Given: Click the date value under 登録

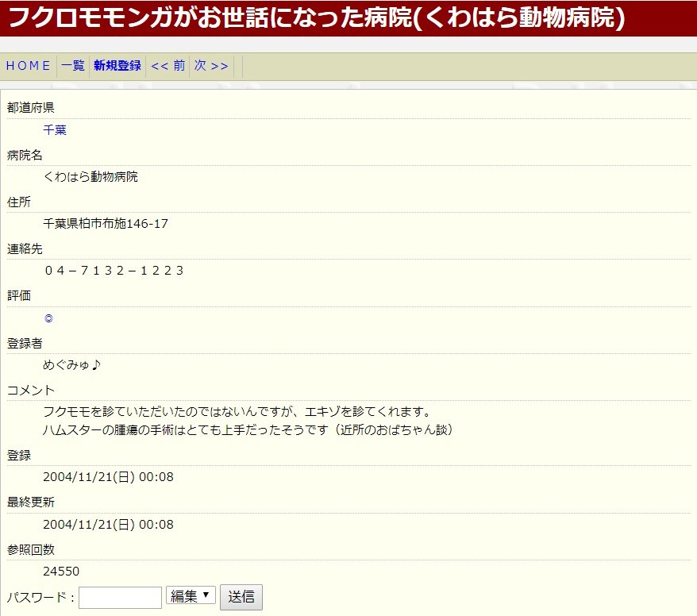Looking at the screenshot, I should coord(108,477).
